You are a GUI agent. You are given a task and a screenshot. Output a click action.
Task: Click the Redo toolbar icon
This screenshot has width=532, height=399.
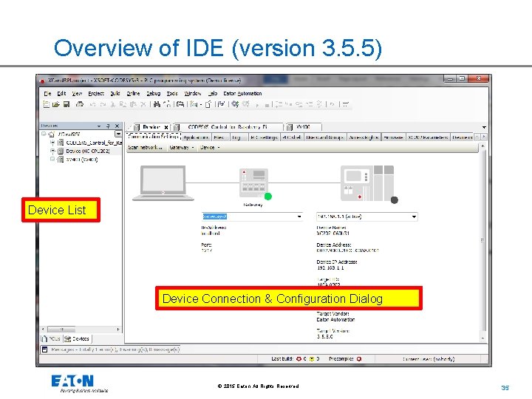coord(103,104)
